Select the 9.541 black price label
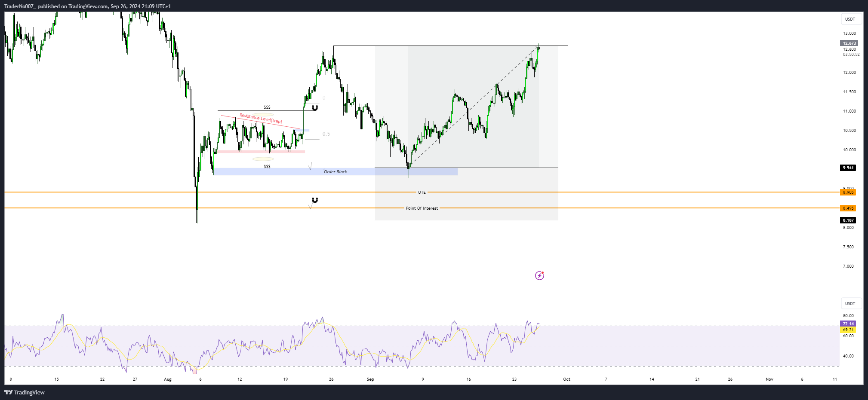 [848, 168]
